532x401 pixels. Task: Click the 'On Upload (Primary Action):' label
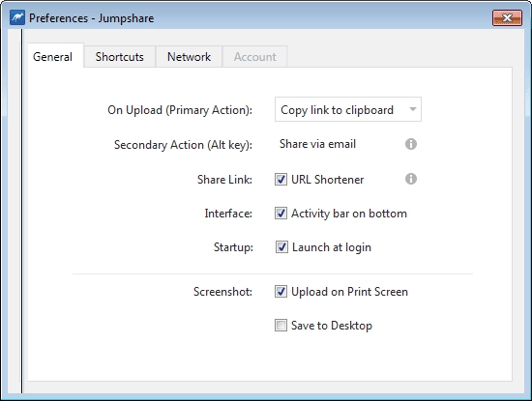(180, 110)
